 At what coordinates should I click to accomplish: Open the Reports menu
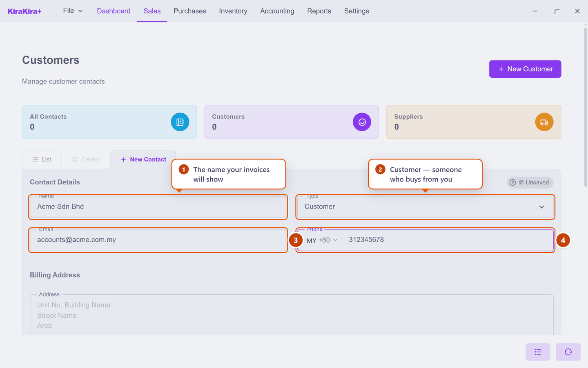pyautogui.click(x=319, y=11)
